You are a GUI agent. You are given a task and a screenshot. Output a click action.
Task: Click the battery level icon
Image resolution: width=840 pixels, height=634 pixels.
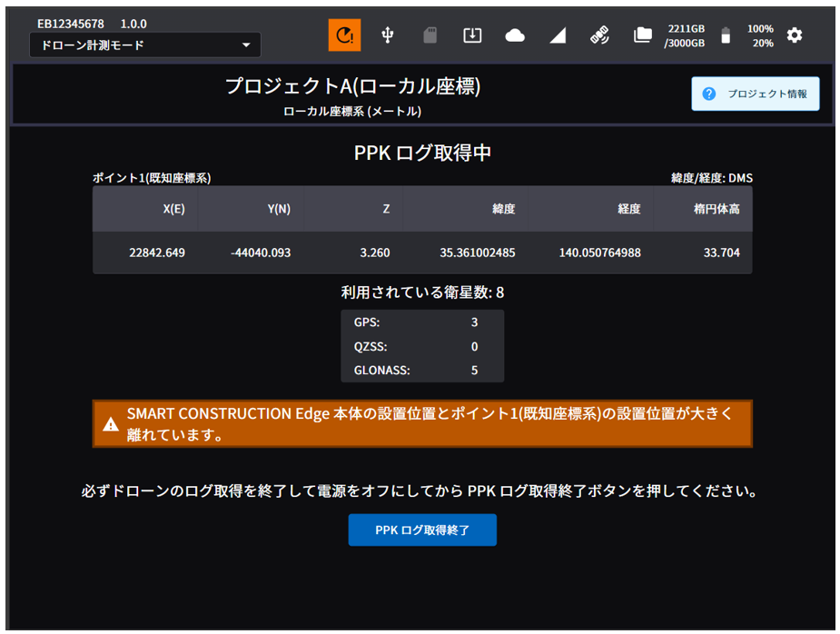725,35
